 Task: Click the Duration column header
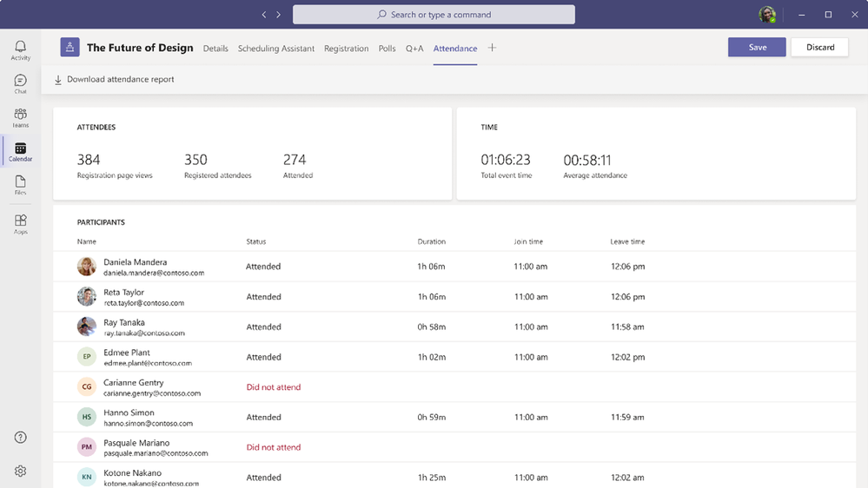tap(431, 241)
